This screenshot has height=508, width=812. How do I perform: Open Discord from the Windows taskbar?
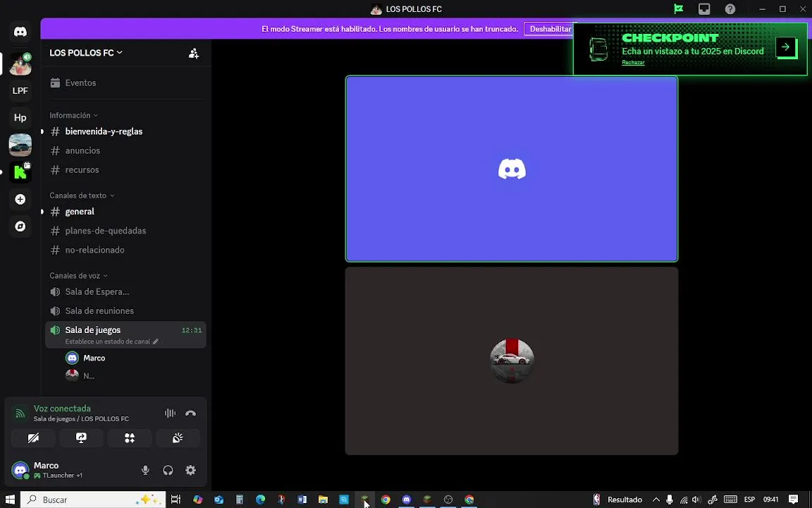click(x=407, y=500)
